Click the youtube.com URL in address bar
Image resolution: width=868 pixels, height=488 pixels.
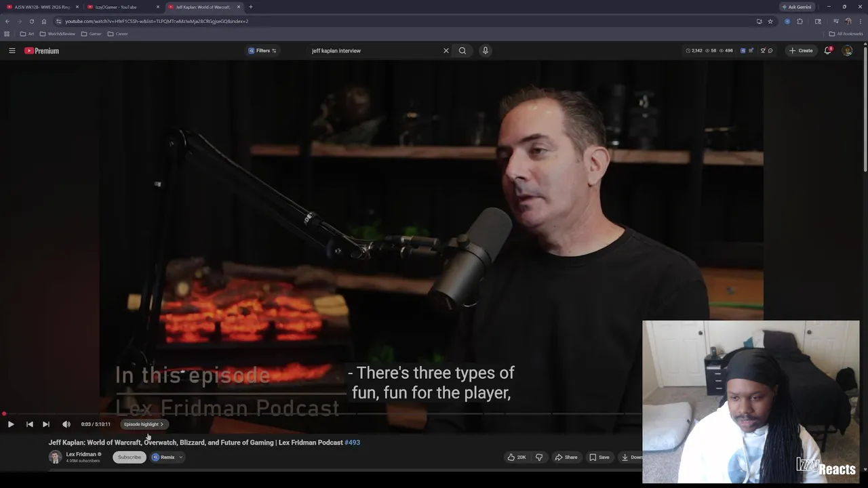pyautogui.click(x=157, y=21)
